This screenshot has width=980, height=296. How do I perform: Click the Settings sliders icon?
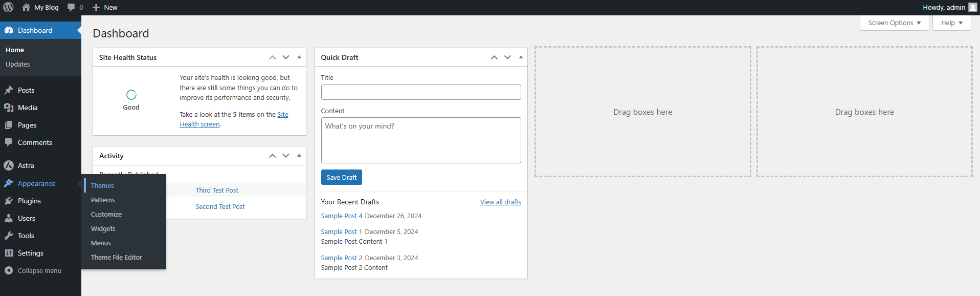[x=9, y=253]
